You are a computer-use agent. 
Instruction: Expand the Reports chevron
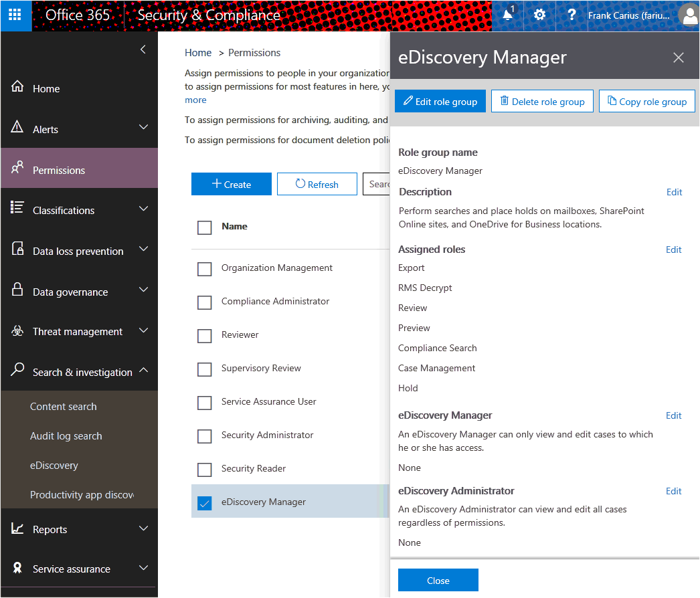pos(143,528)
